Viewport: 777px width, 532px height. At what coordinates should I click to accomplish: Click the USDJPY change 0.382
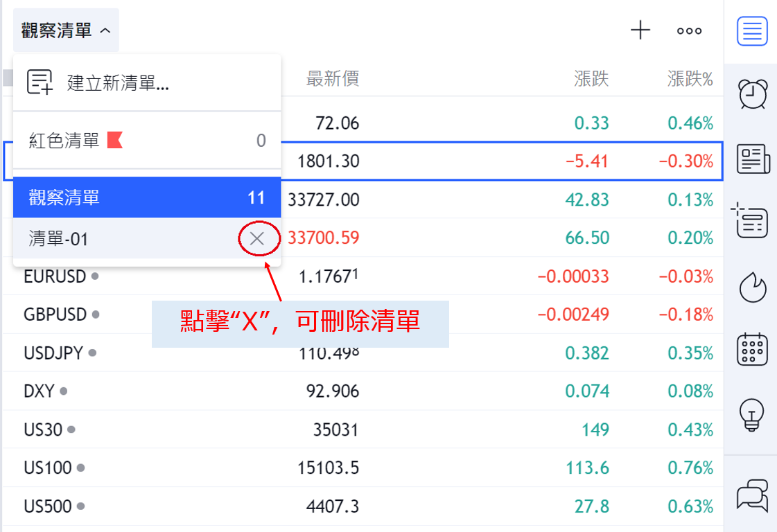586,353
